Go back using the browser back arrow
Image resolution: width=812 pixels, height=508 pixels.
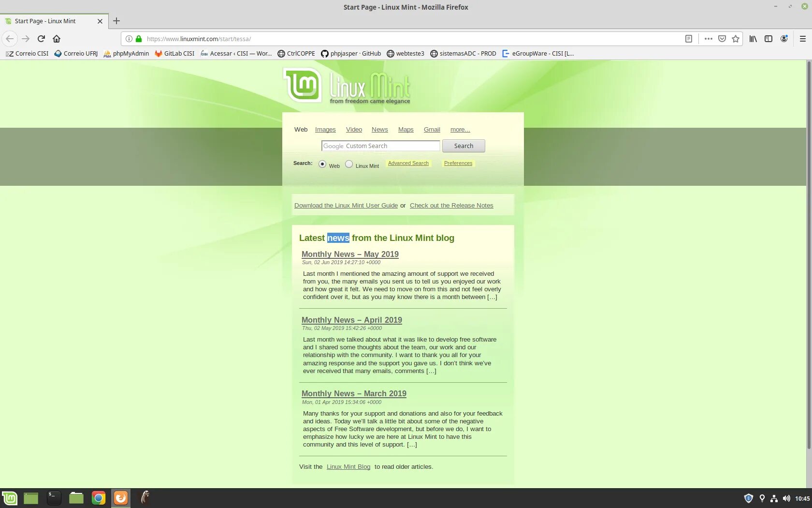tap(10, 39)
